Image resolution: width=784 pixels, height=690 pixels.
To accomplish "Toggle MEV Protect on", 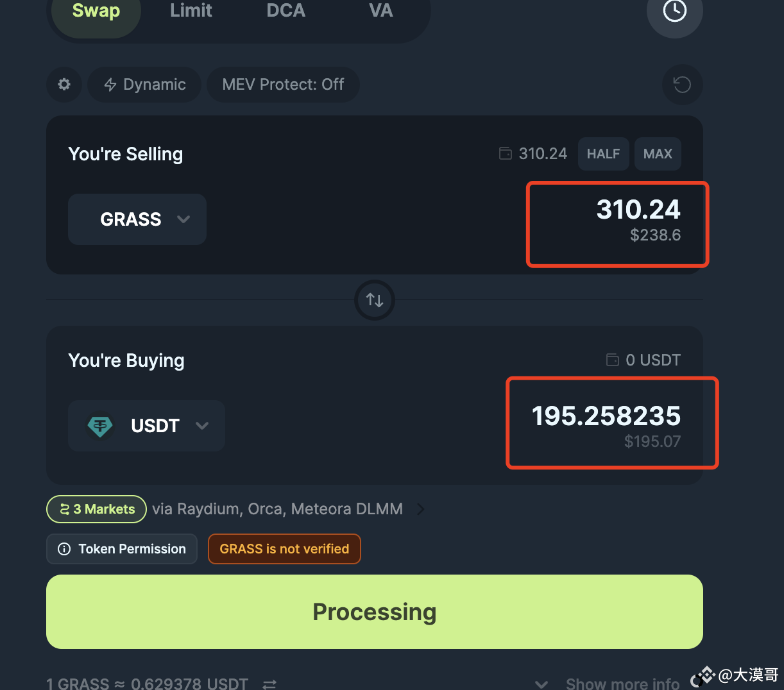I will [283, 84].
